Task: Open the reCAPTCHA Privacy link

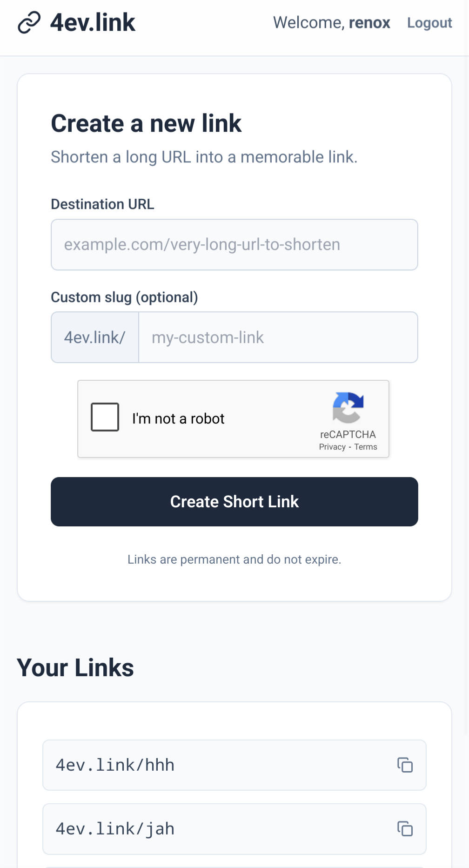Action: (x=332, y=447)
